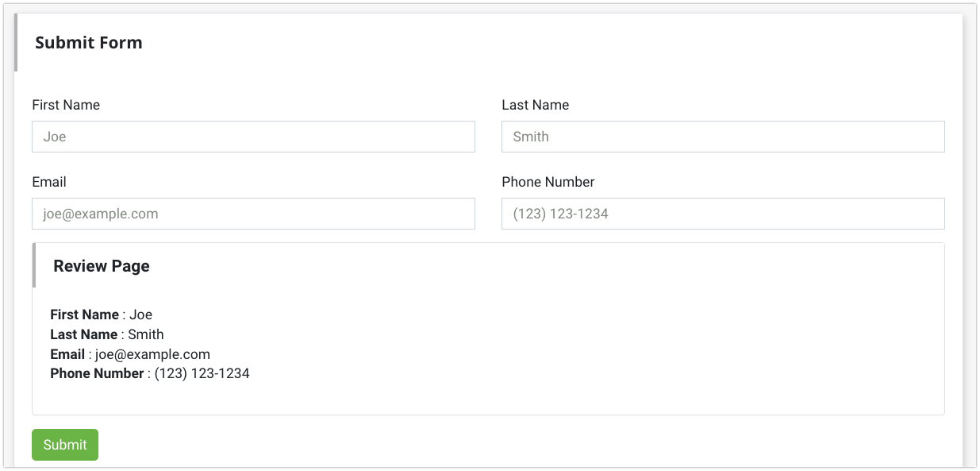Click the Review Page heading
The width and height of the screenshot is (980, 471).
click(102, 266)
